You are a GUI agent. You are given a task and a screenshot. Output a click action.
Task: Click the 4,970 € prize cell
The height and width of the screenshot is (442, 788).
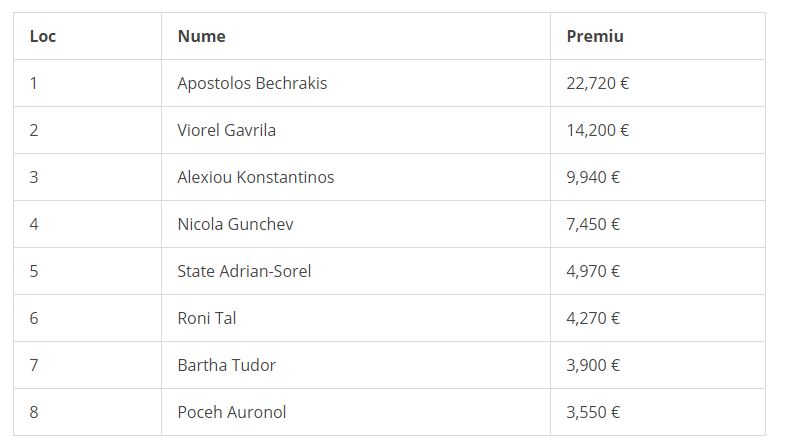(x=593, y=271)
